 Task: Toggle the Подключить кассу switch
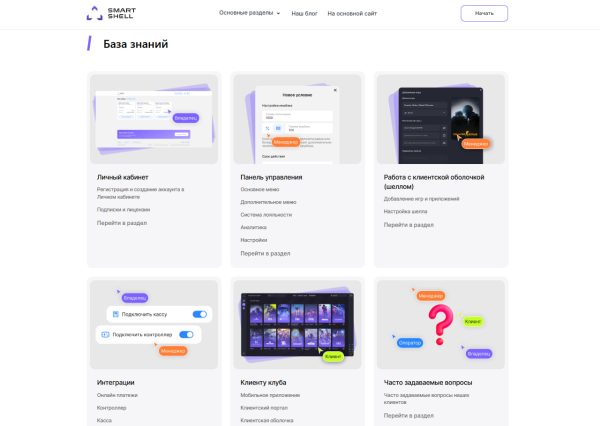[200, 314]
